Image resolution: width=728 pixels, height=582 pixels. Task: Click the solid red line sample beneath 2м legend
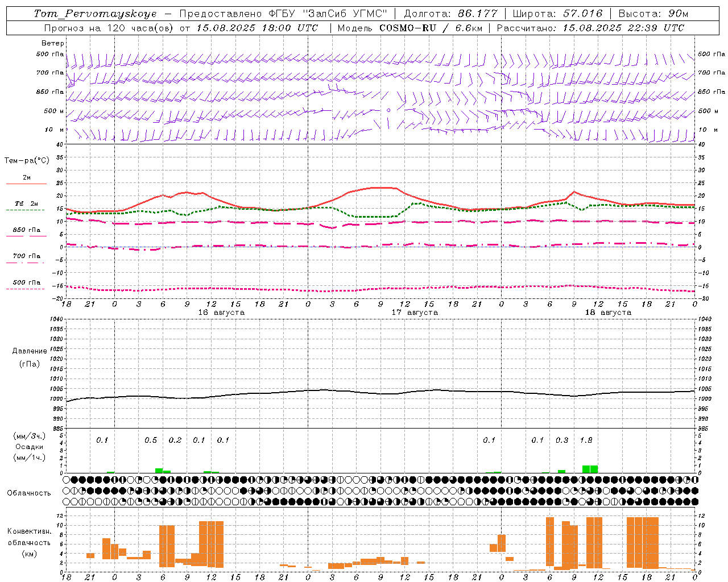click(26, 184)
